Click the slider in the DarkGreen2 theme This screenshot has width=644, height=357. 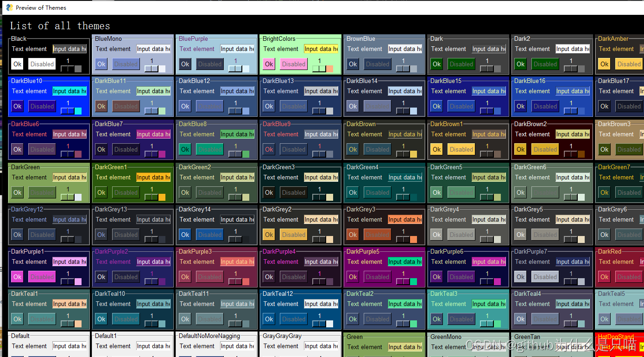[x=239, y=197]
